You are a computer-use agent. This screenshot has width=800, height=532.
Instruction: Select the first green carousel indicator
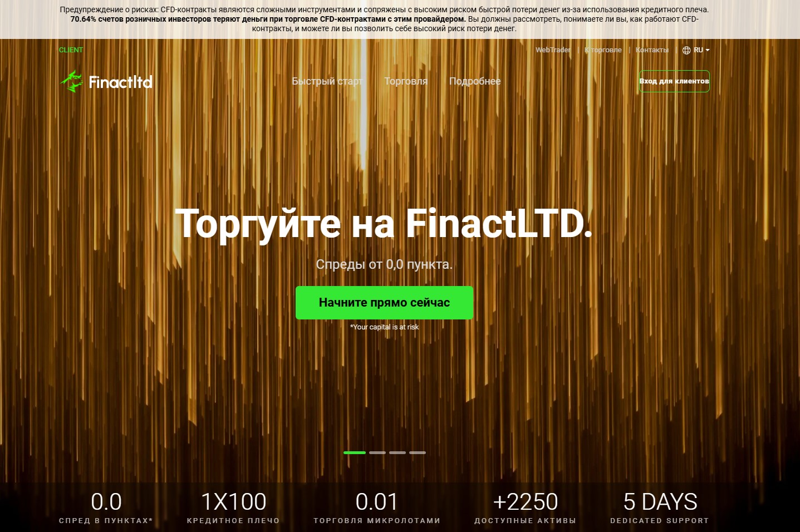tap(355, 452)
